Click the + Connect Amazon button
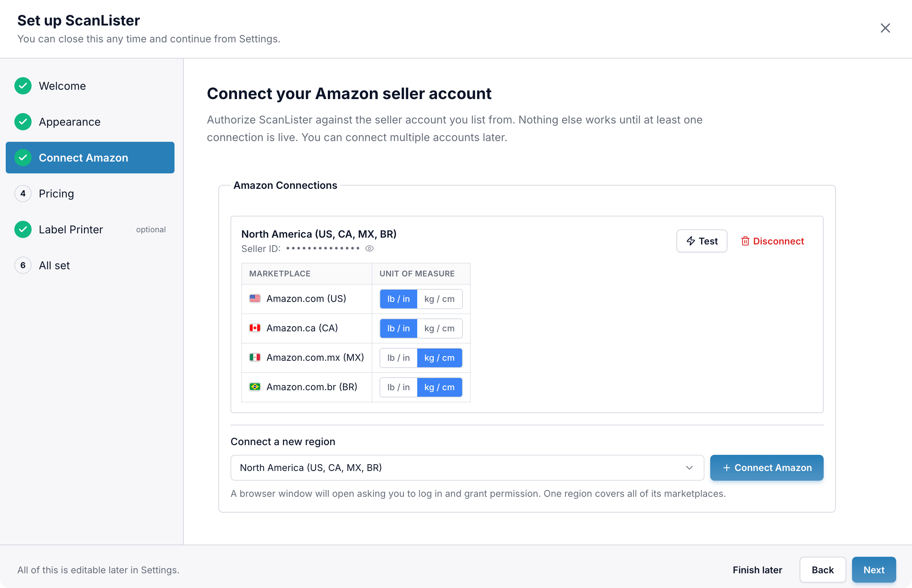 (767, 468)
